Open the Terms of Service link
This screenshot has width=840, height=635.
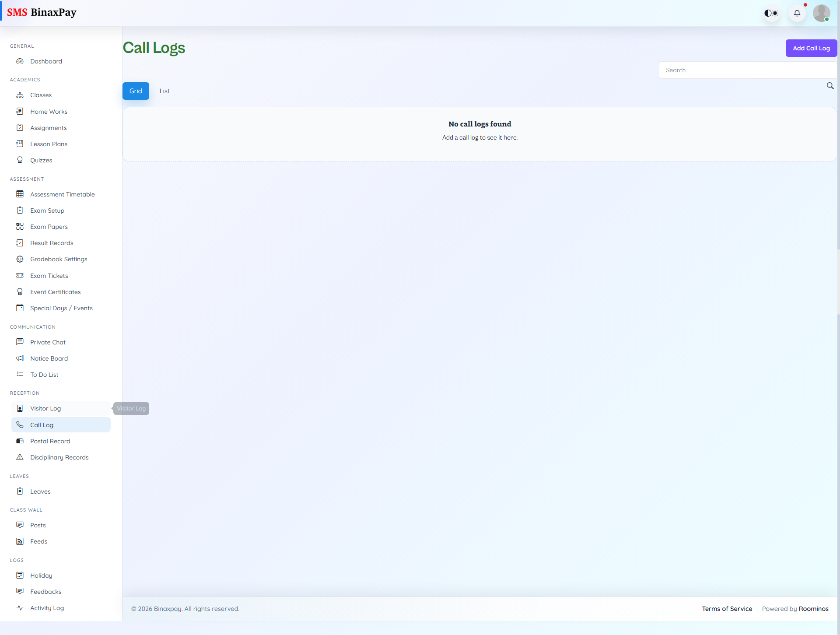pos(727,608)
